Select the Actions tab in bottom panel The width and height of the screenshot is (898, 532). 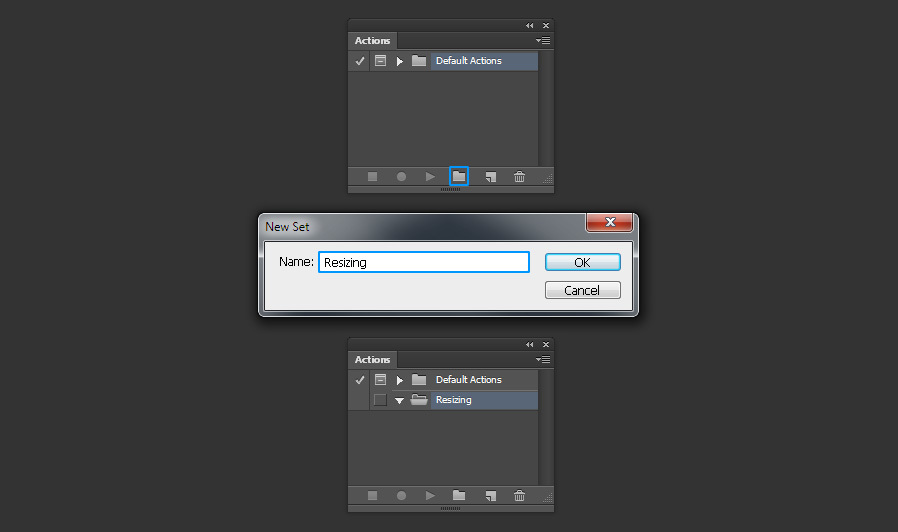pos(372,360)
